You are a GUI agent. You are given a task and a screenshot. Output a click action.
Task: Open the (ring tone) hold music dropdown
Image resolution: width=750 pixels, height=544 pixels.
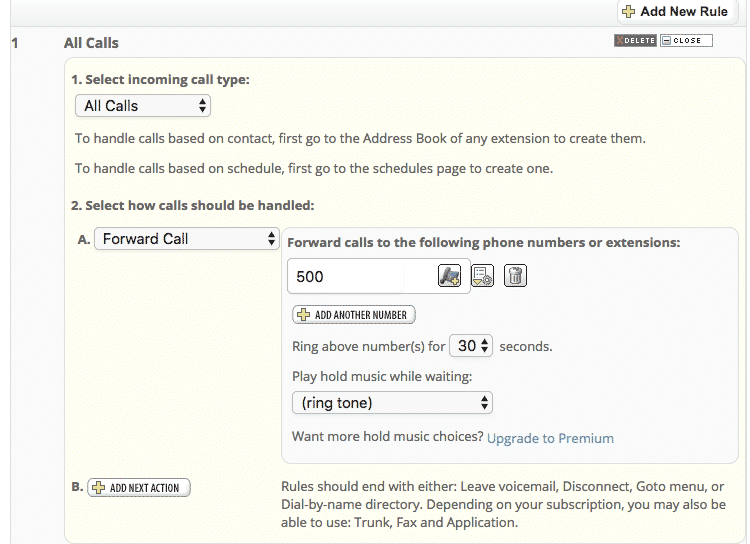[x=392, y=403]
